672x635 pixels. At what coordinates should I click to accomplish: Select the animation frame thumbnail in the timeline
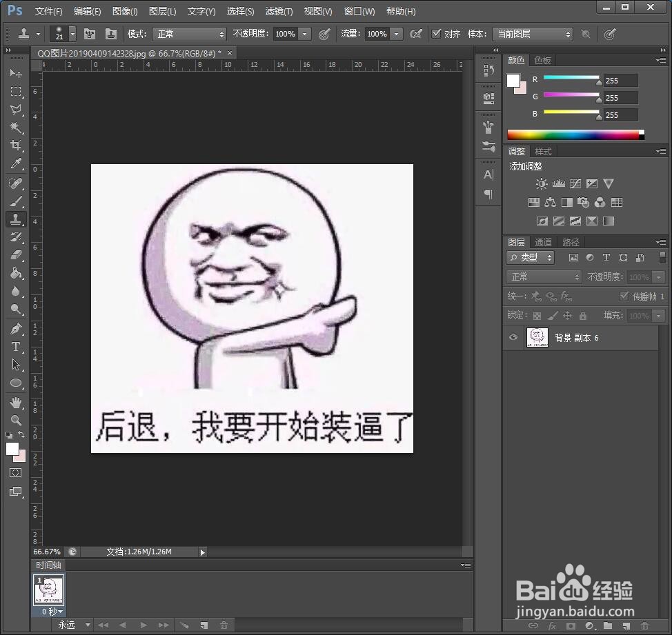point(48,590)
